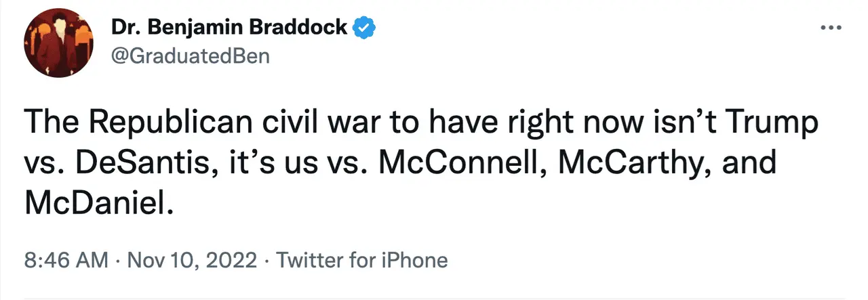Open the @GraduatedBen handle link
The width and height of the screenshot is (868, 300).
tap(189, 56)
